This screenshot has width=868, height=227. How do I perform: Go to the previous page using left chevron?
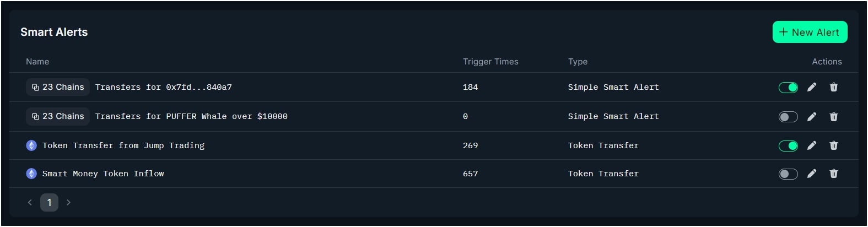coord(30,202)
